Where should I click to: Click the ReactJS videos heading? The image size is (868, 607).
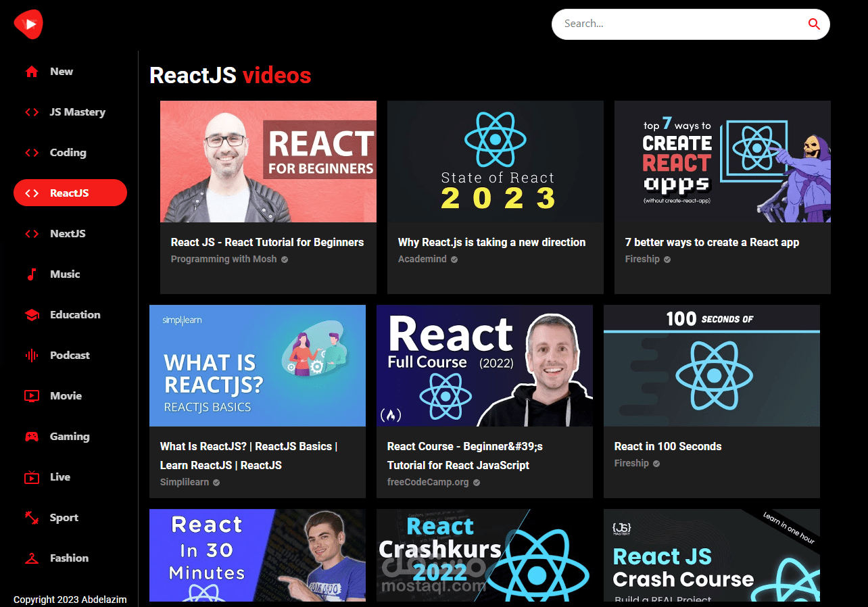click(231, 76)
